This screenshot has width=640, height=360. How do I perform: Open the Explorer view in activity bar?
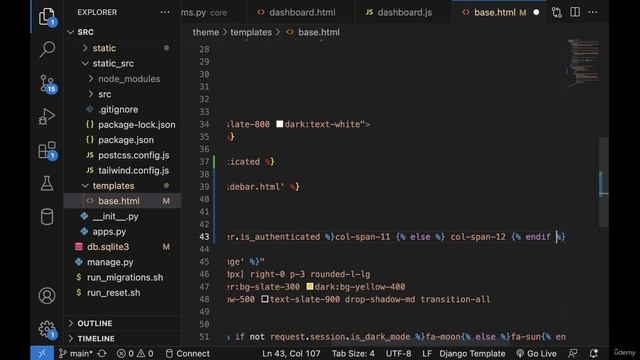click(x=47, y=17)
